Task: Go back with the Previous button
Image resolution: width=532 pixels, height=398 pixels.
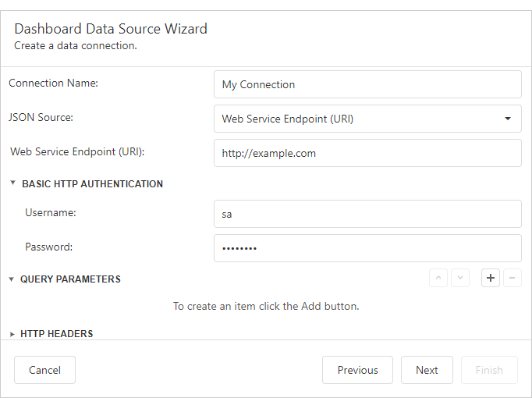Action: pos(357,370)
